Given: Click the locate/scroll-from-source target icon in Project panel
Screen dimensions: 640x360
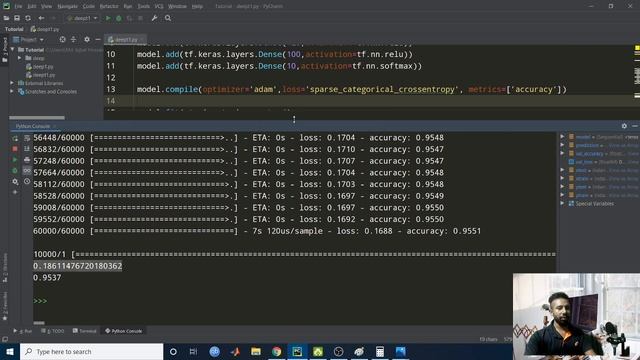Looking at the screenshot, I should [62, 40].
